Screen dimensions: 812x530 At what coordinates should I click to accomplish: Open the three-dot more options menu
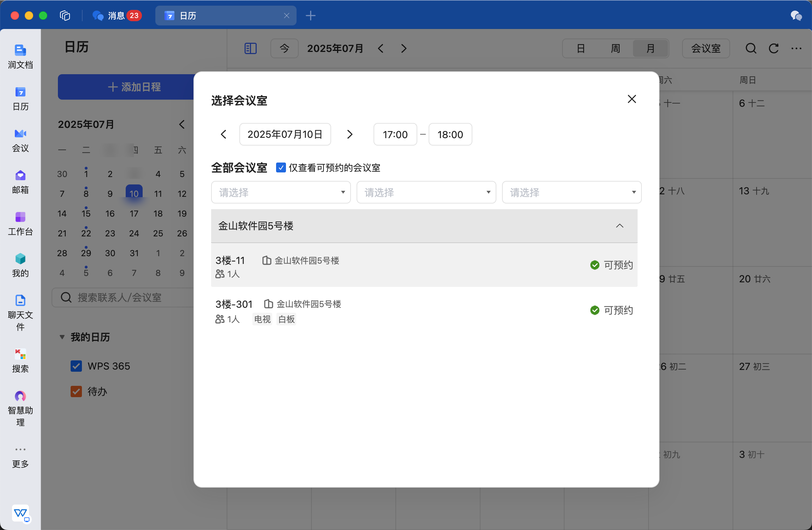796,48
